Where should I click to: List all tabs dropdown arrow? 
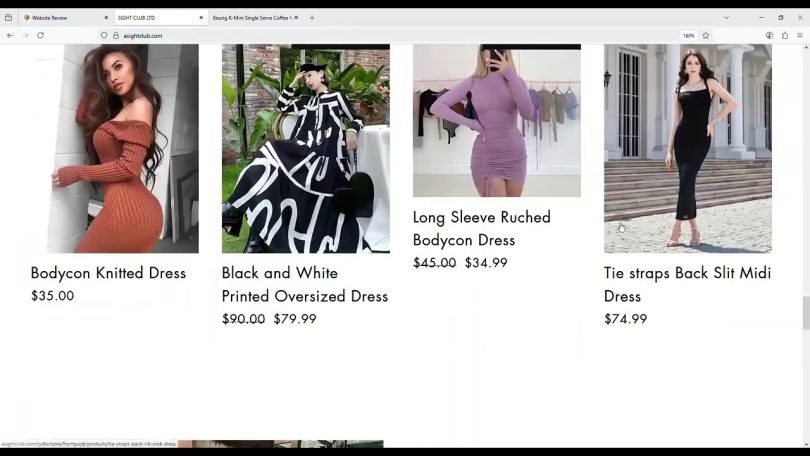726,18
